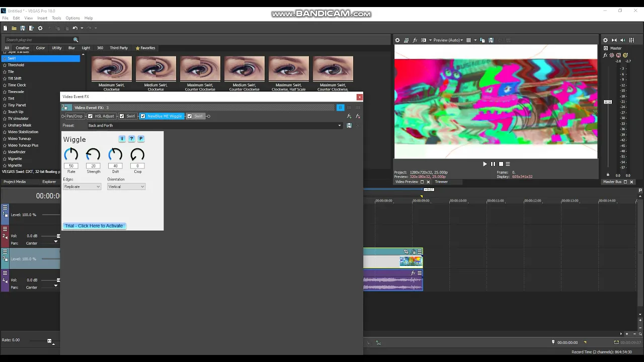Click the overlays grid icon in the preview toolbar
The width and height of the screenshot is (644, 362).
click(x=468, y=40)
